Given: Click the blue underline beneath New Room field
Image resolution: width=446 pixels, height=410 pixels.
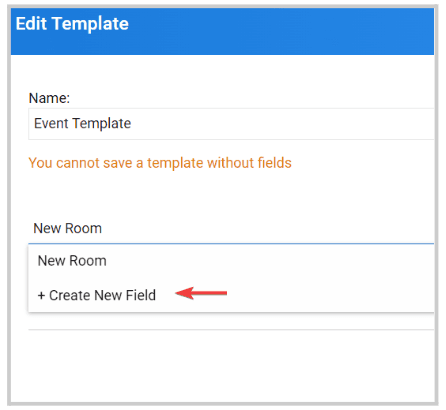Looking at the screenshot, I should click(x=231, y=244).
